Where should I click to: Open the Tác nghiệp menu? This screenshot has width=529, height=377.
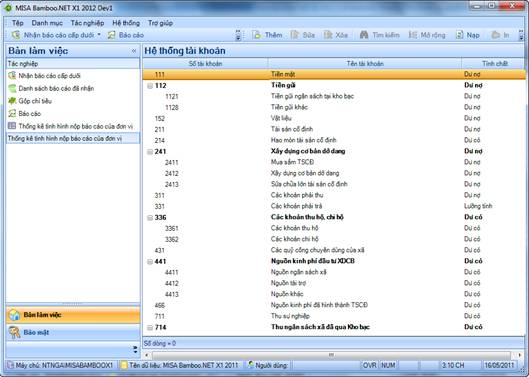coord(87,23)
